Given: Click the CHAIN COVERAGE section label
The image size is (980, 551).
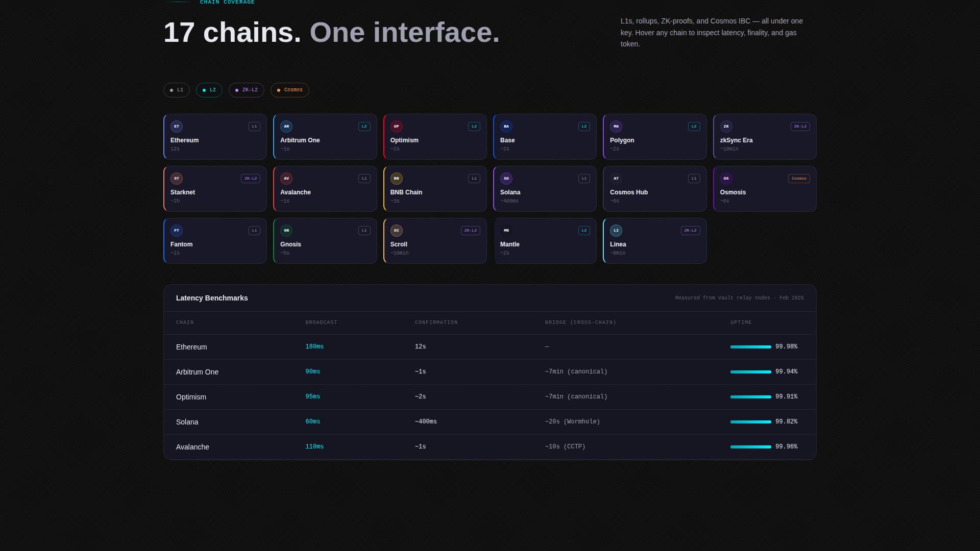Looking at the screenshot, I should click(x=227, y=3).
